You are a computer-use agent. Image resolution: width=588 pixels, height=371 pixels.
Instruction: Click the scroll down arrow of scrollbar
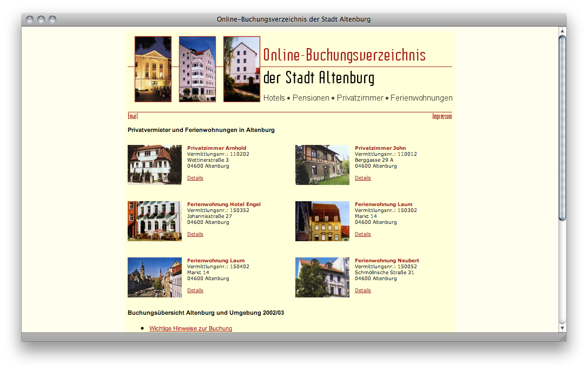click(x=562, y=328)
